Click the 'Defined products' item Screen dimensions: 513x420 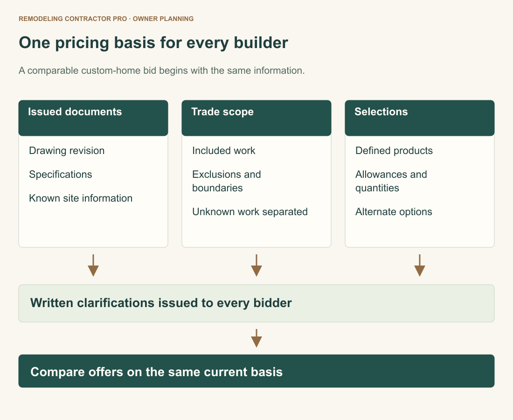394,151
